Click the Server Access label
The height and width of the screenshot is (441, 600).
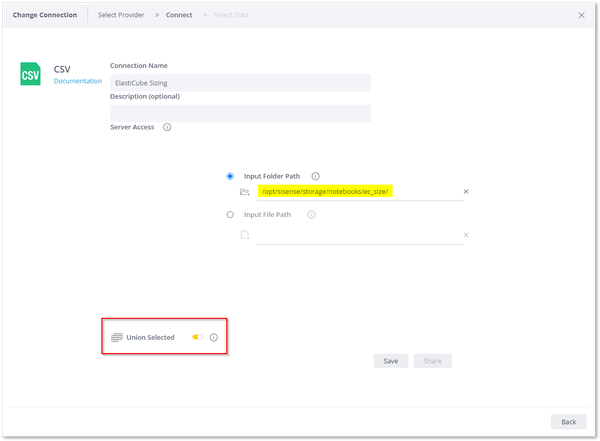point(132,127)
